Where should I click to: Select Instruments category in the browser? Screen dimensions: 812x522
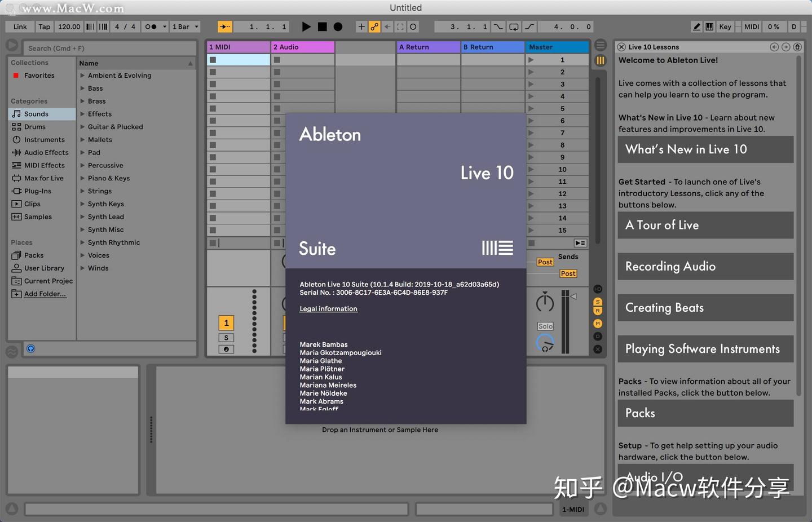(45, 140)
